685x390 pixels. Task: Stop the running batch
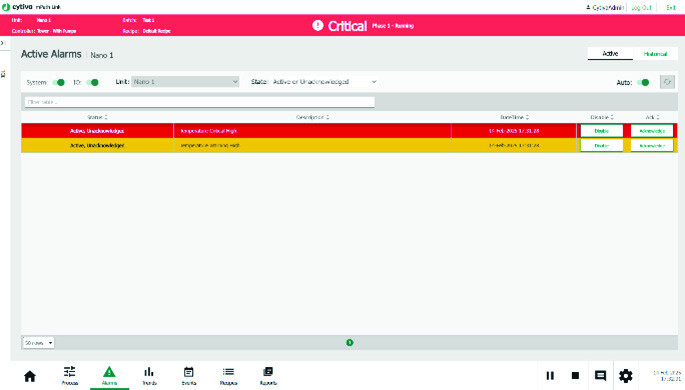click(x=575, y=376)
